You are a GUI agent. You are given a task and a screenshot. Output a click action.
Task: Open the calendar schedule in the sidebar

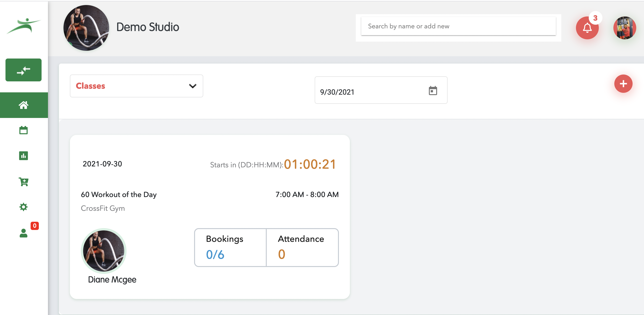(x=24, y=130)
